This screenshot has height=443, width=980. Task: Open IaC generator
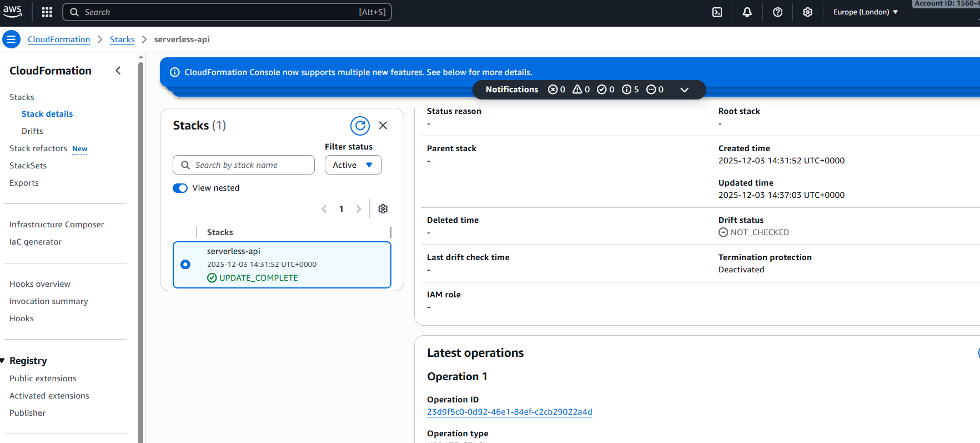(36, 242)
